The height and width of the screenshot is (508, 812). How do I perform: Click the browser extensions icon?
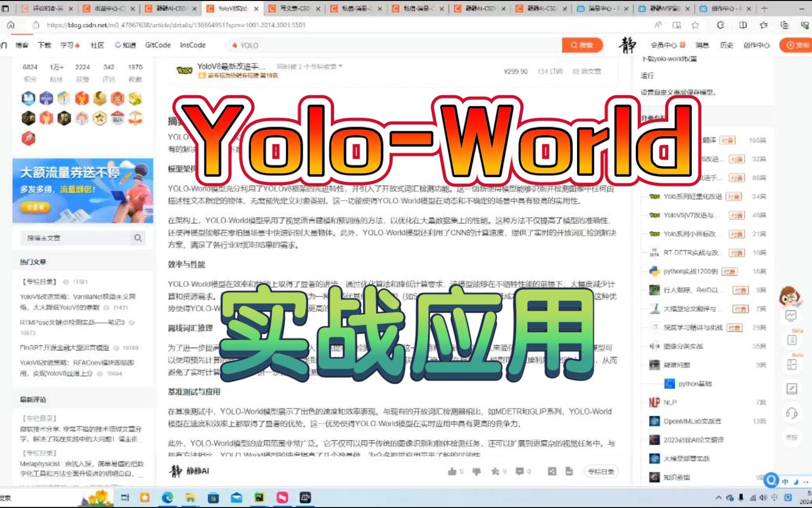(720, 25)
